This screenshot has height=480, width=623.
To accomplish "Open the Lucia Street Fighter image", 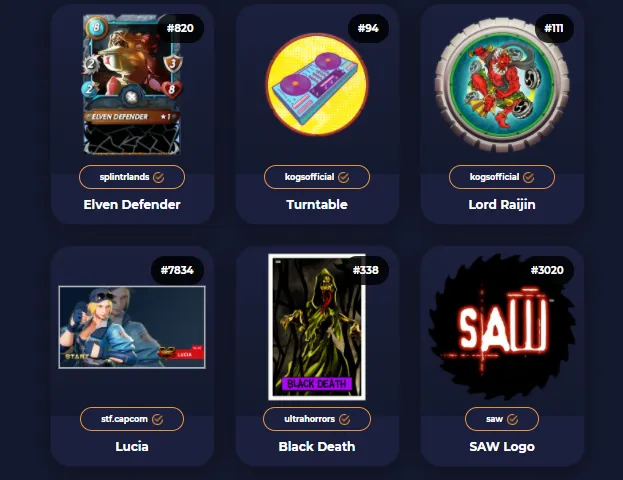I will (132, 327).
